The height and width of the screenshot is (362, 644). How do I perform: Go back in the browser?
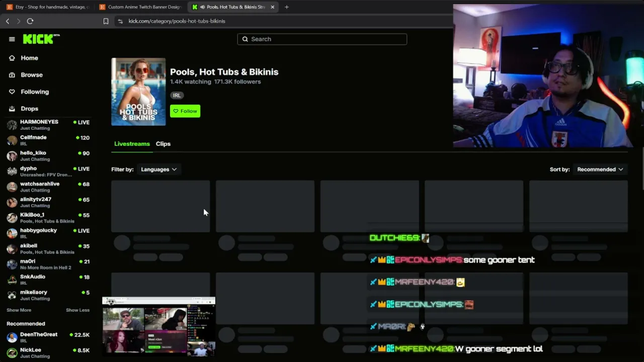(x=8, y=21)
